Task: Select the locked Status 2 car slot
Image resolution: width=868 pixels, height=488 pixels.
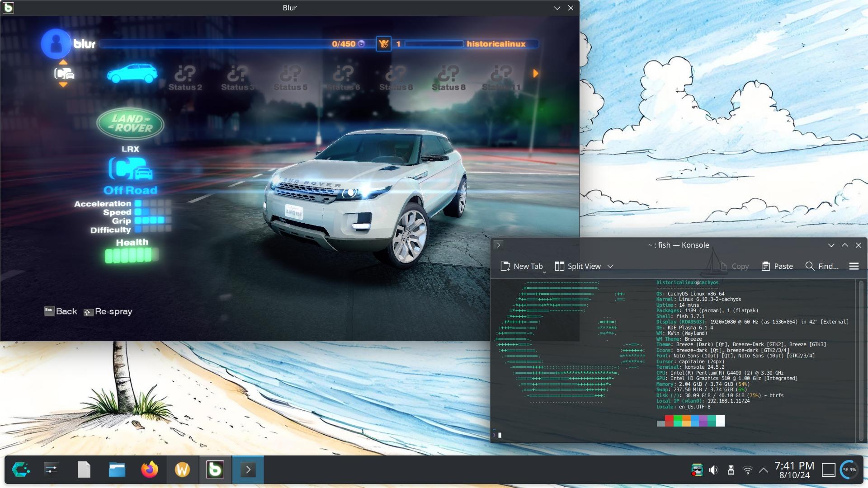Action: point(185,78)
